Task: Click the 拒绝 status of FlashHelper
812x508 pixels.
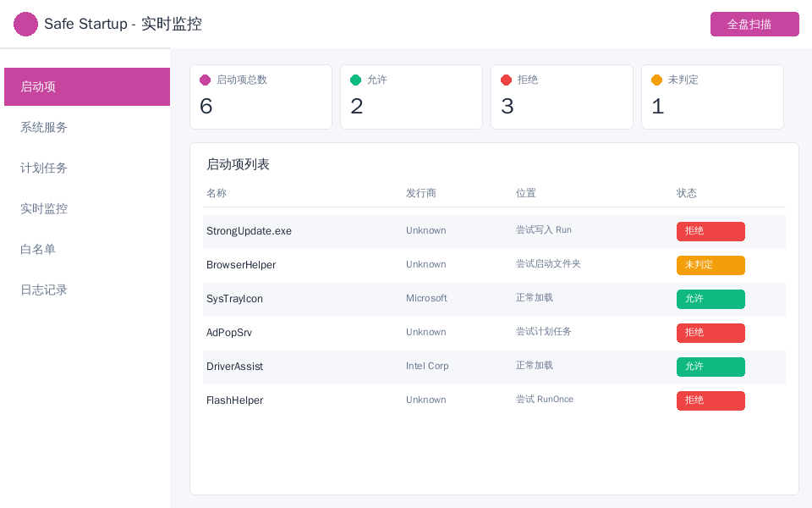Action: 710,400
